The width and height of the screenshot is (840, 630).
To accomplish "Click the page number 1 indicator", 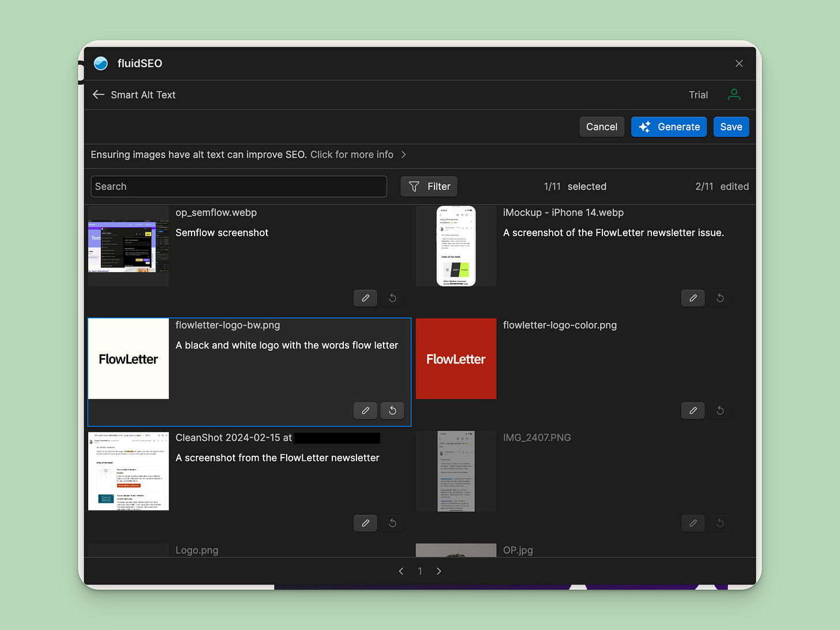I will [420, 571].
